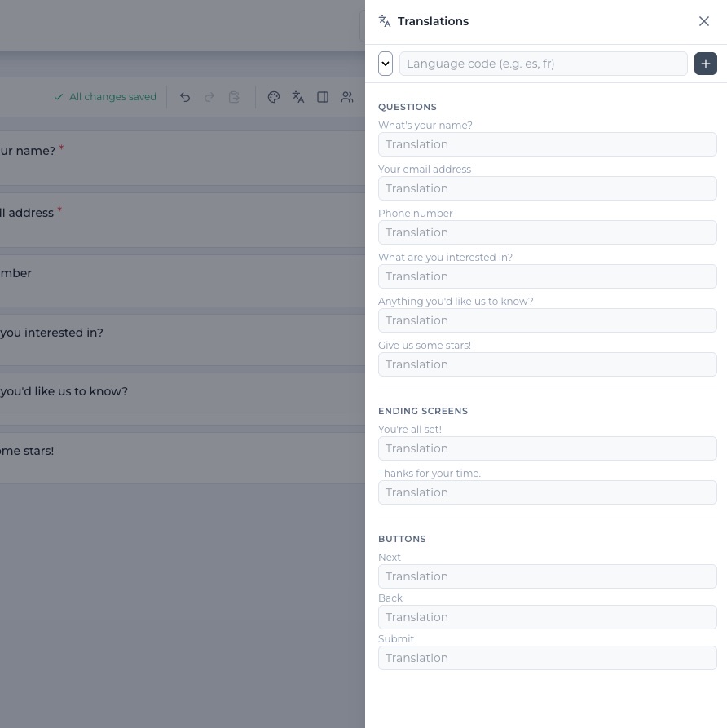This screenshot has height=728, width=727.
Task: Click translation field for Thanks for your time.
Action: [x=548, y=492]
